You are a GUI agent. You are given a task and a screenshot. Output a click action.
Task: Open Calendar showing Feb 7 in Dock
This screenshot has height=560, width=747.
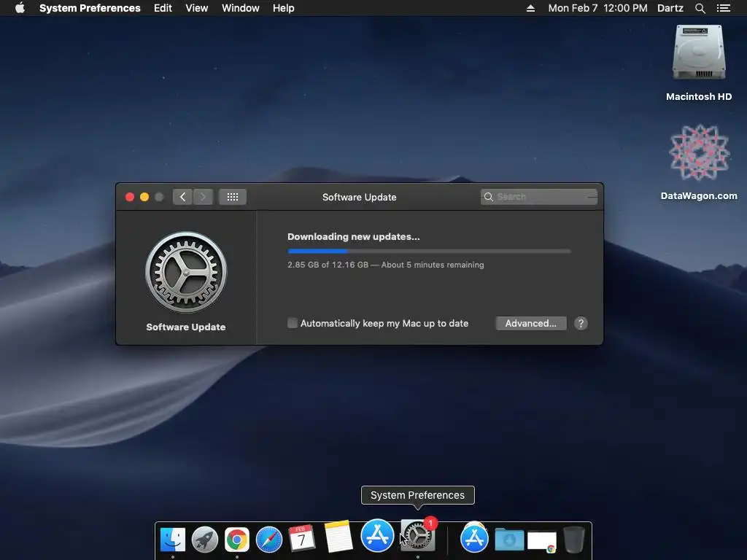coord(301,539)
